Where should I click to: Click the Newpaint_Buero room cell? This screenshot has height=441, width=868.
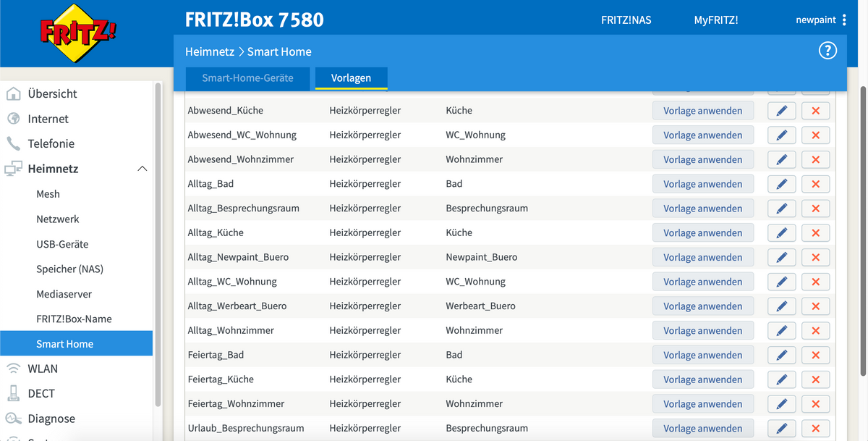pyautogui.click(x=482, y=257)
